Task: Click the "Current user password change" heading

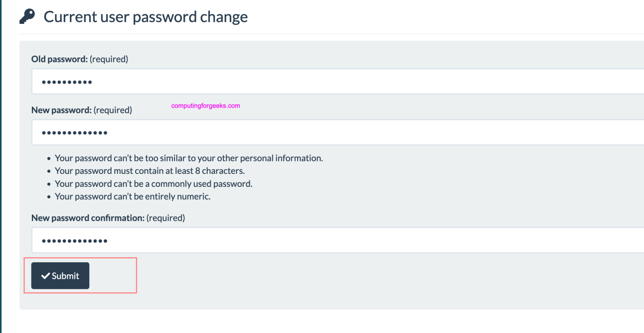Action: click(x=145, y=17)
